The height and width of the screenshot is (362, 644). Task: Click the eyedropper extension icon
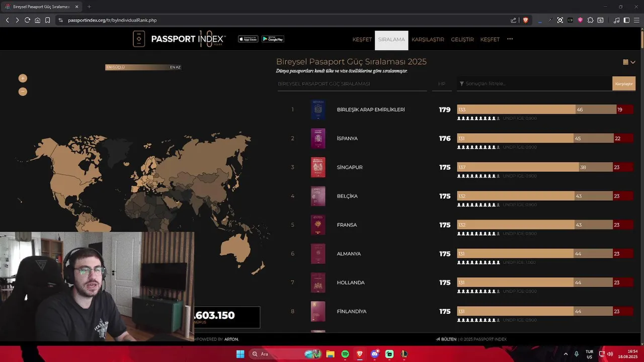tap(550, 20)
